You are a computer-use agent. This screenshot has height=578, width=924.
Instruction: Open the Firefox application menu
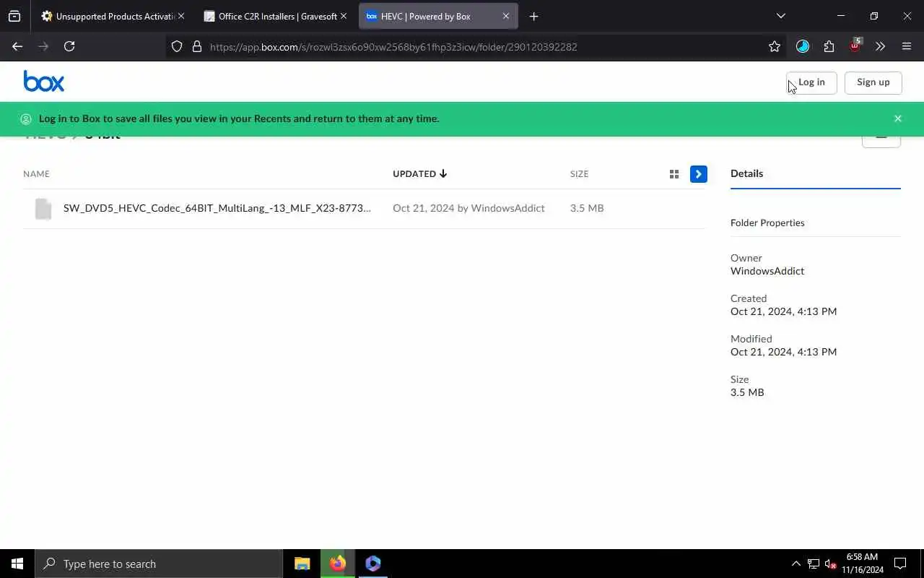[x=907, y=46]
